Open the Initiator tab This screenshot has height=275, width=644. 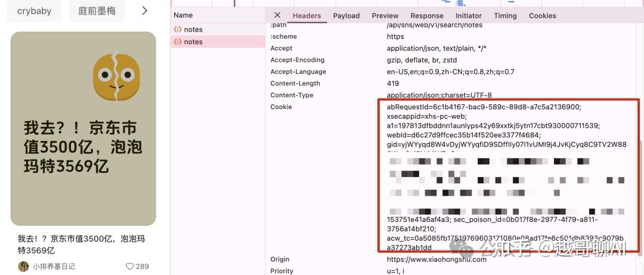coord(468,16)
